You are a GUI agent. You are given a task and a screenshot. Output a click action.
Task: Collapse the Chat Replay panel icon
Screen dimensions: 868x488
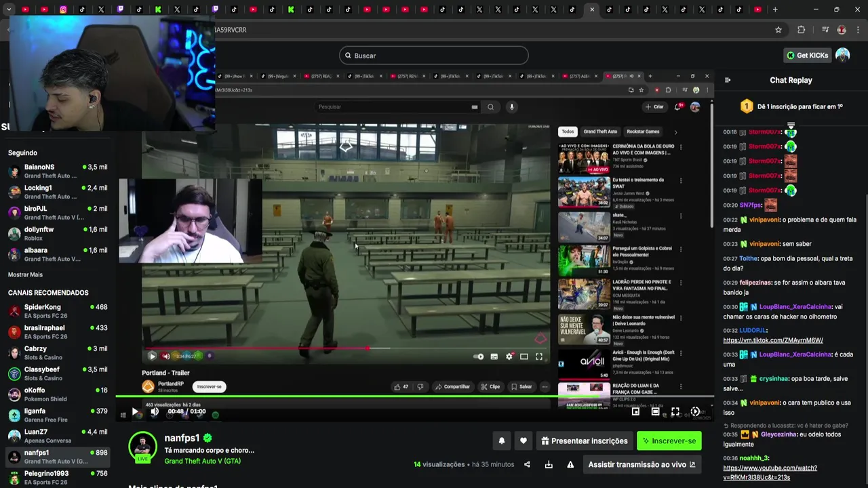[x=728, y=80]
